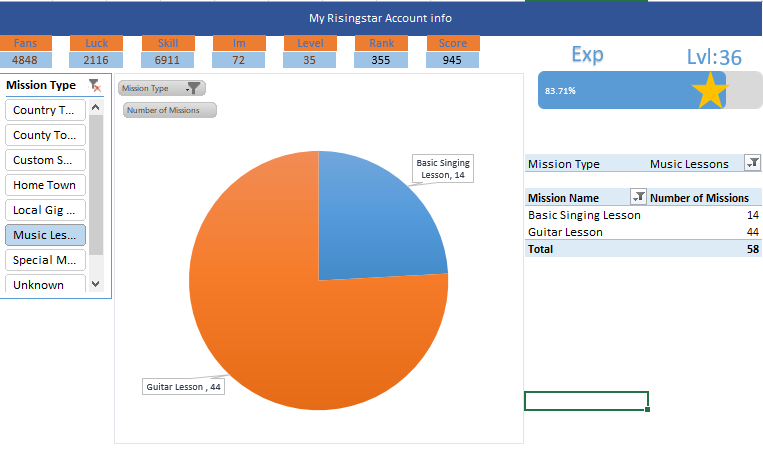Select County To... slicer item
Image resolution: width=763 pixels, height=460 pixels.
(45, 135)
